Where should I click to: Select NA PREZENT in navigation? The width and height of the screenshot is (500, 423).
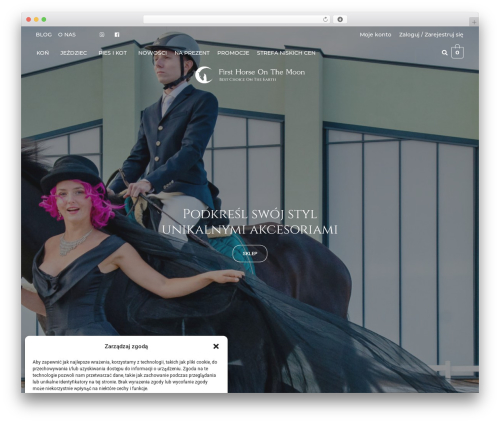pyautogui.click(x=192, y=53)
